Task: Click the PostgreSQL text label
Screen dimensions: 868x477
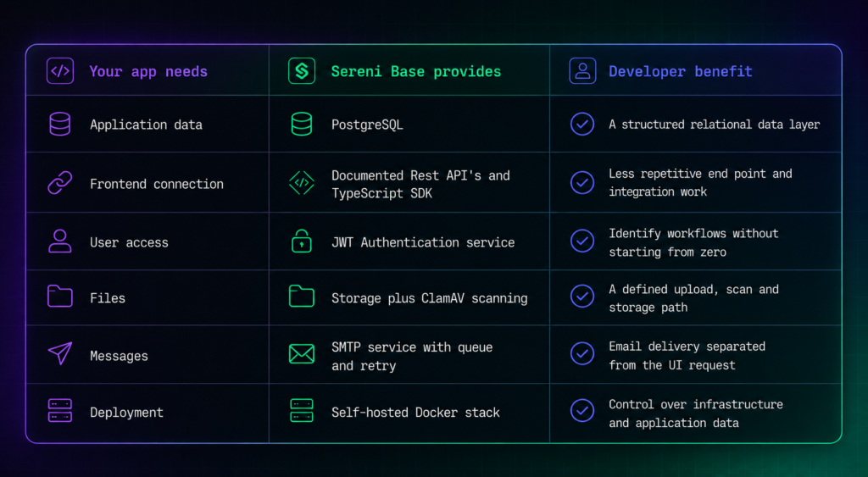Action: click(367, 125)
